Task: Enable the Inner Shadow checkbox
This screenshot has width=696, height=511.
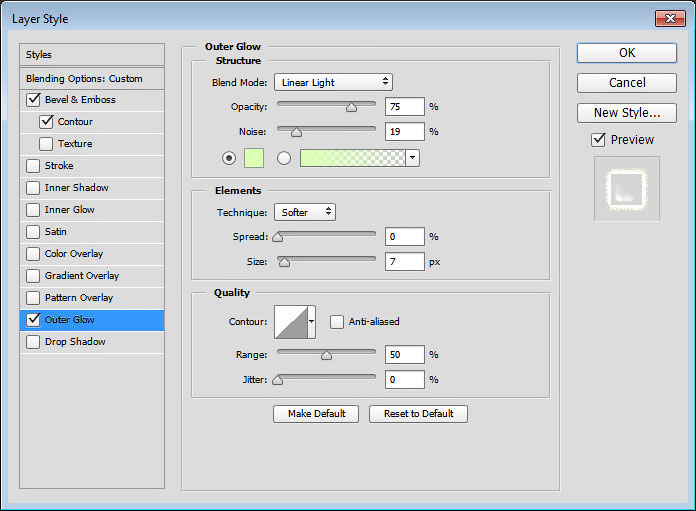Action: [33, 188]
